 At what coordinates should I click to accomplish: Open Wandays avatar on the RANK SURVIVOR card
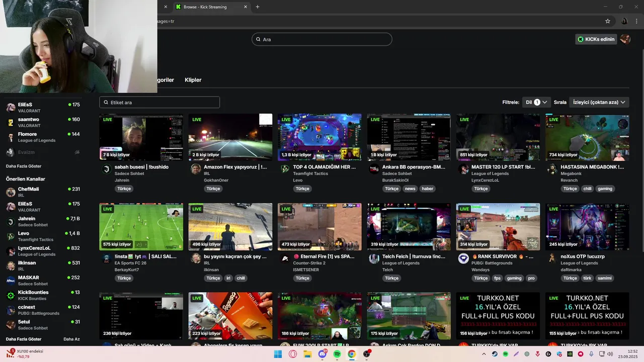[x=463, y=259]
